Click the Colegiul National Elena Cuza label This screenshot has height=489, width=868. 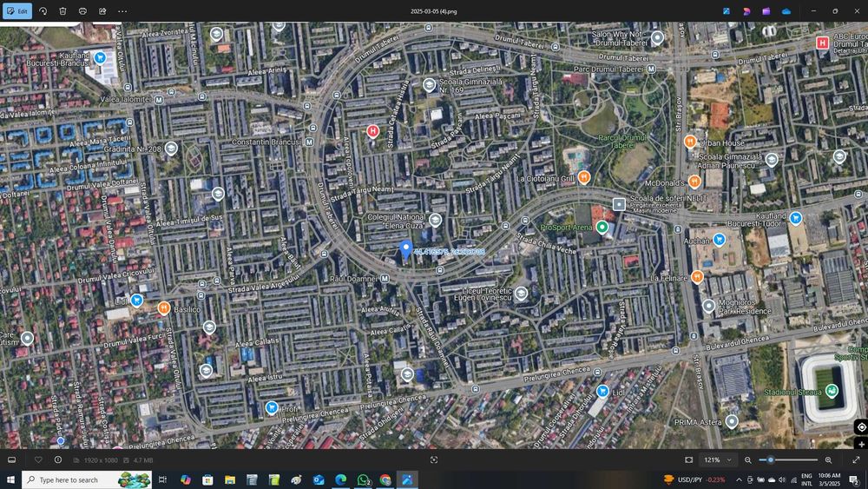coord(397,221)
